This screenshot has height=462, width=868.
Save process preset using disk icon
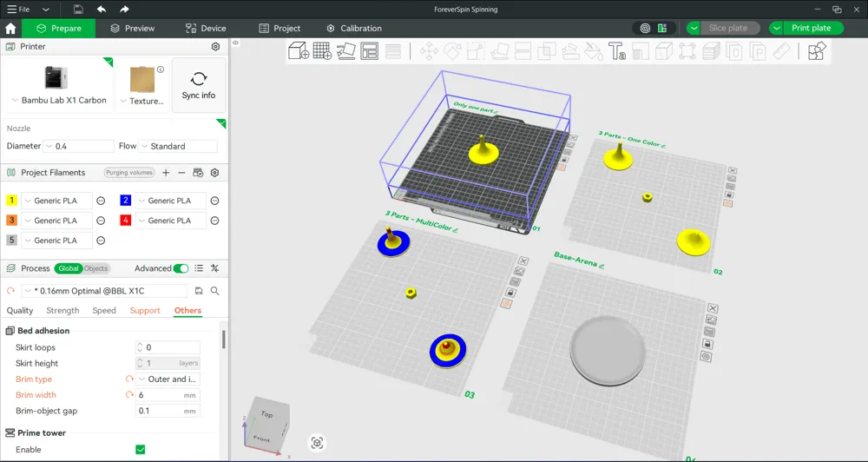(x=199, y=291)
